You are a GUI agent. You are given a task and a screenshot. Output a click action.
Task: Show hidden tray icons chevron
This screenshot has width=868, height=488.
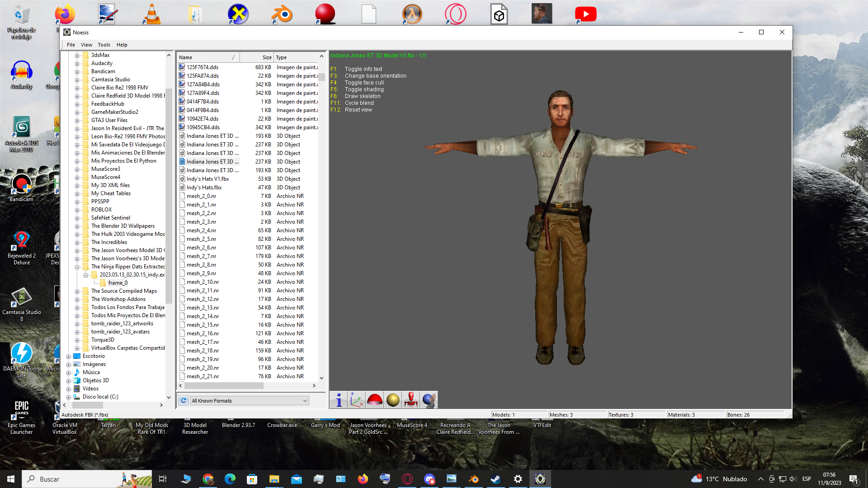[760, 479]
